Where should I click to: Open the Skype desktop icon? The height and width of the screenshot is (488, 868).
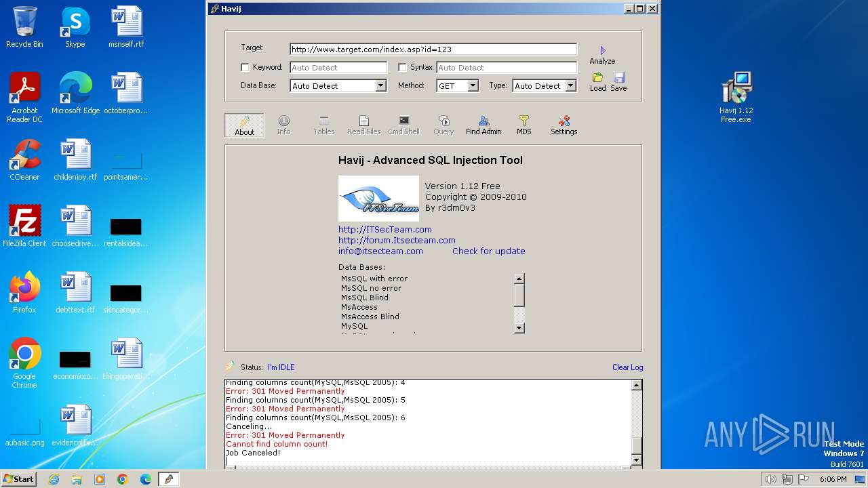75,27
